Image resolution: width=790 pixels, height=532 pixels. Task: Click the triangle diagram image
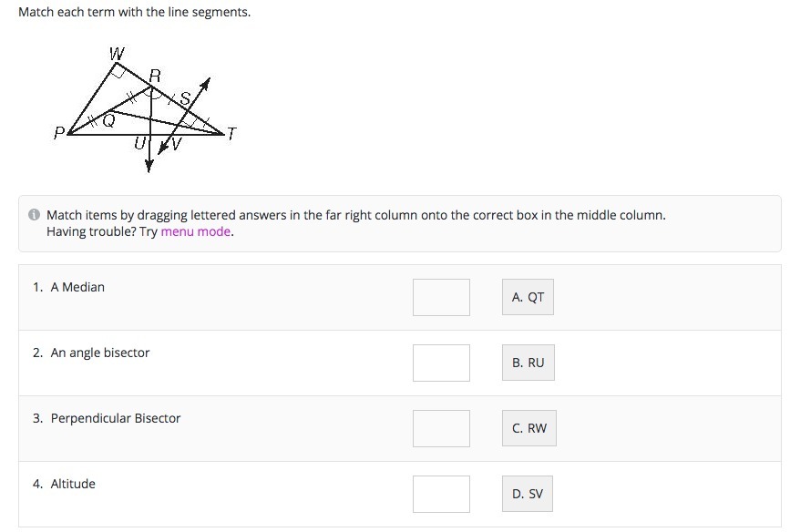point(146,109)
